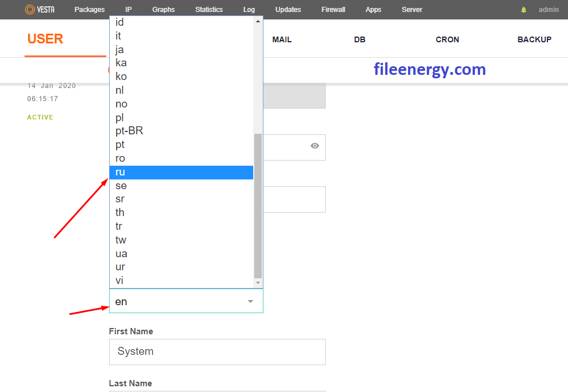The height and width of the screenshot is (392, 568).
Task: Open the IP menu
Action: (128, 10)
